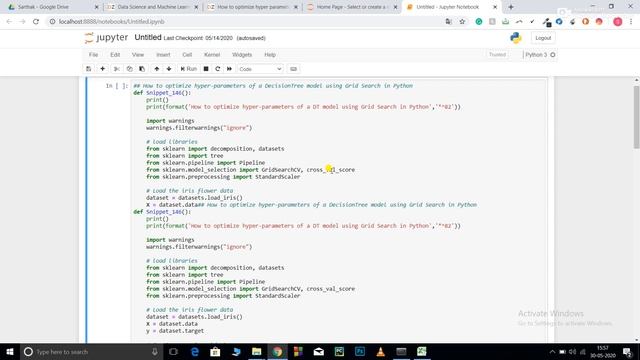640x360 pixels.
Task: Click the Jupyter logo
Action: [107, 38]
